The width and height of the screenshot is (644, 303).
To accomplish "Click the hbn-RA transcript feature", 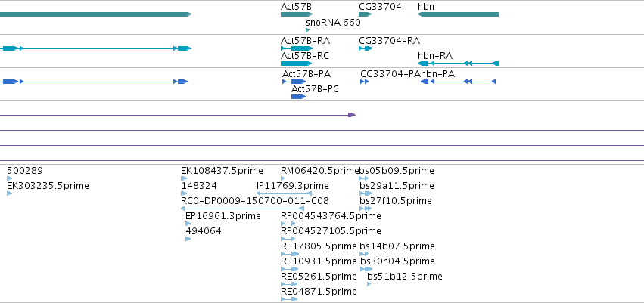I will (458, 63).
